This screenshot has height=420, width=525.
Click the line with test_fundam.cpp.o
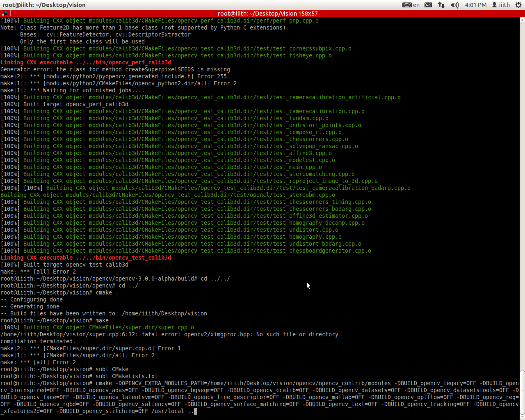coord(164,118)
